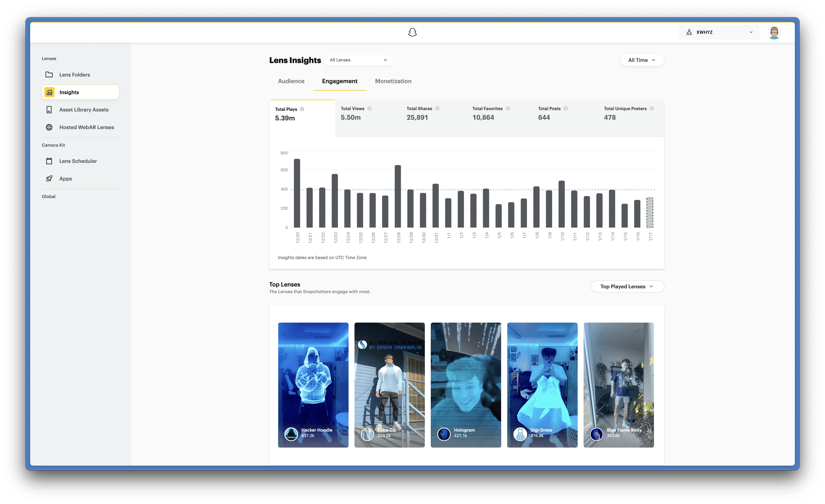The height and width of the screenshot is (504, 825).
Task: Expand the XWHYZ organization selector
Action: click(719, 32)
